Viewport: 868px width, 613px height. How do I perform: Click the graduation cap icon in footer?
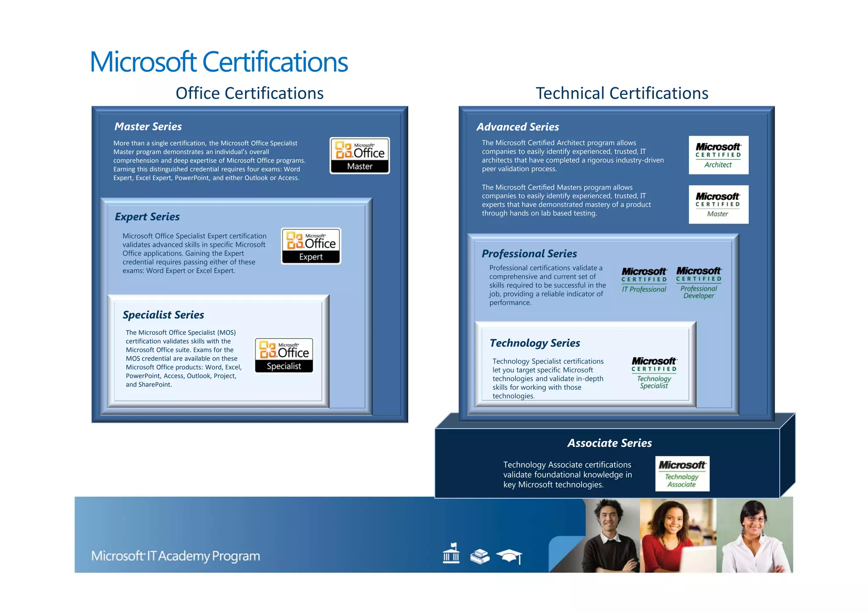click(x=509, y=556)
